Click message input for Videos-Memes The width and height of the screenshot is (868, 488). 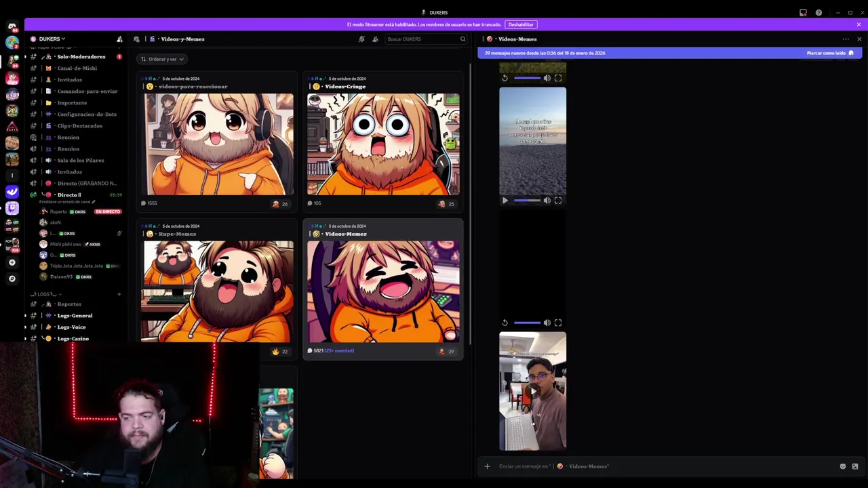665,466
